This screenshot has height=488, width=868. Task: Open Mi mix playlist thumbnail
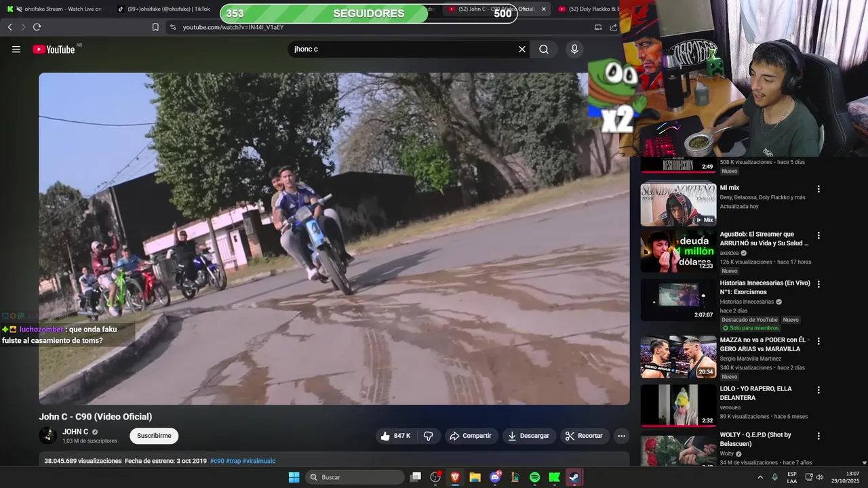678,204
